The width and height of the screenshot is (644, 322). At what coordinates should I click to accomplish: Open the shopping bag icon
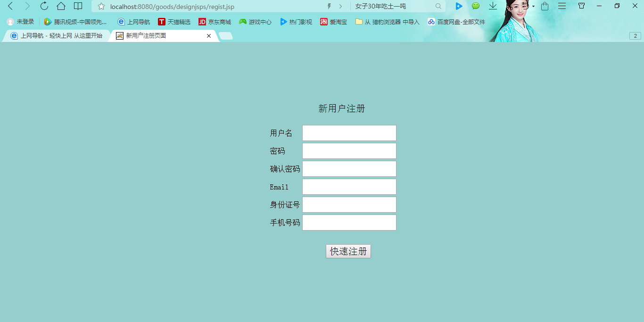click(545, 6)
